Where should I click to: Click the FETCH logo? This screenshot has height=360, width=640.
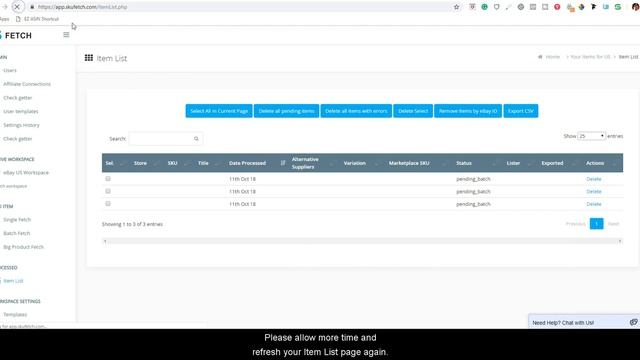(x=16, y=36)
